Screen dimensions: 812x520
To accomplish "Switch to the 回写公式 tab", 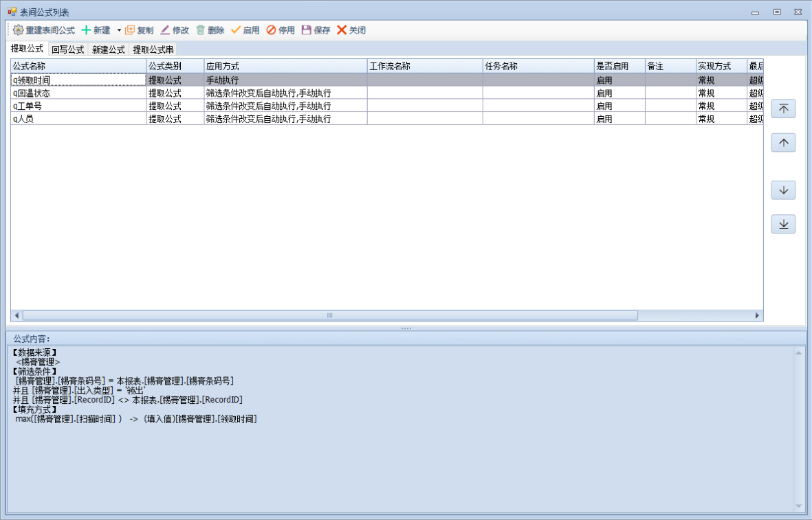I will click(x=67, y=49).
